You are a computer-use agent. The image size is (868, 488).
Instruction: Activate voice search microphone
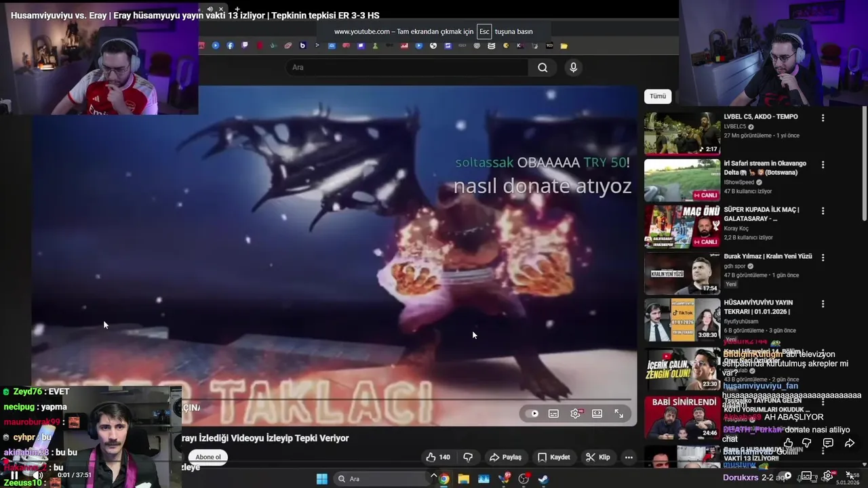[x=574, y=67]
